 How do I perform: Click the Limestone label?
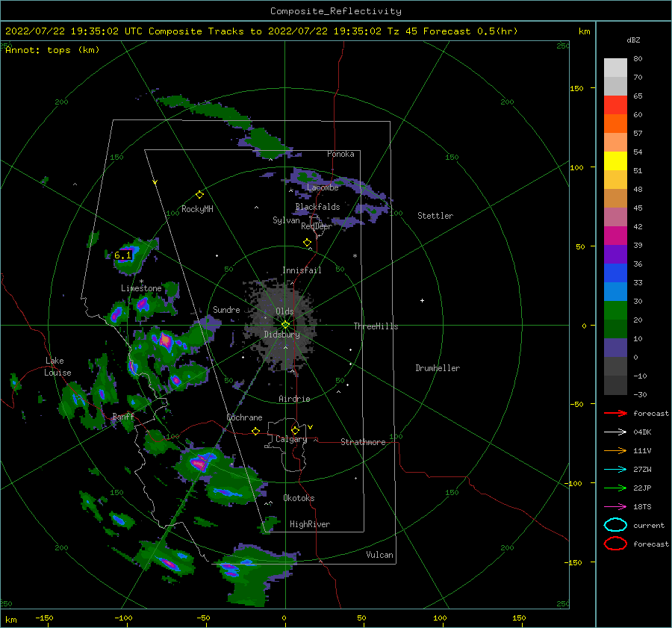141,288
